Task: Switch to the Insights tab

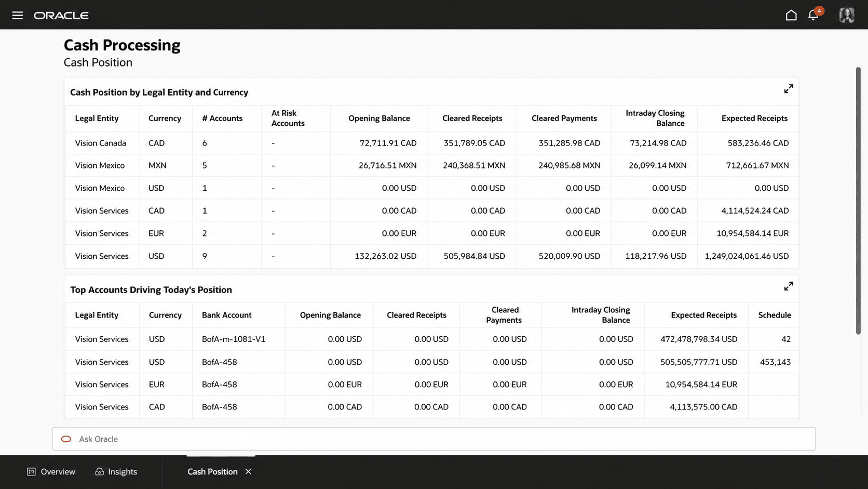Action: coord(116,472)
